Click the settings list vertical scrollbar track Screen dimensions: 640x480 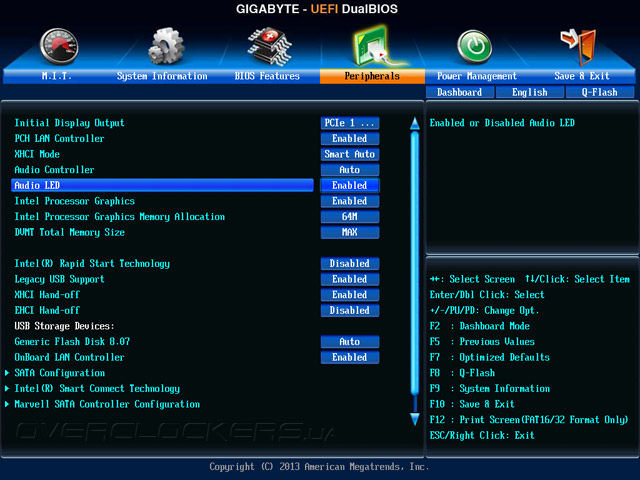coord(415,271)
